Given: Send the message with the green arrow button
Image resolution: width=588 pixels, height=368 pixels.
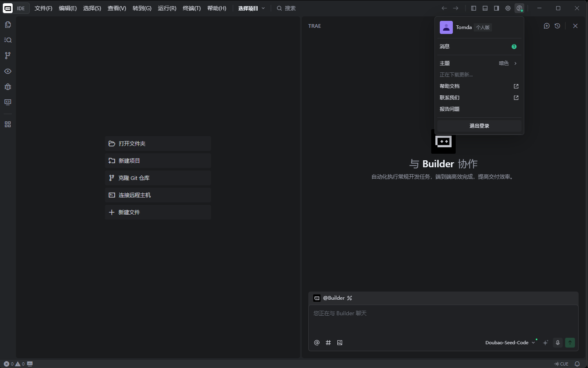Looking at the screenshot, I should (x=570, y=343).
